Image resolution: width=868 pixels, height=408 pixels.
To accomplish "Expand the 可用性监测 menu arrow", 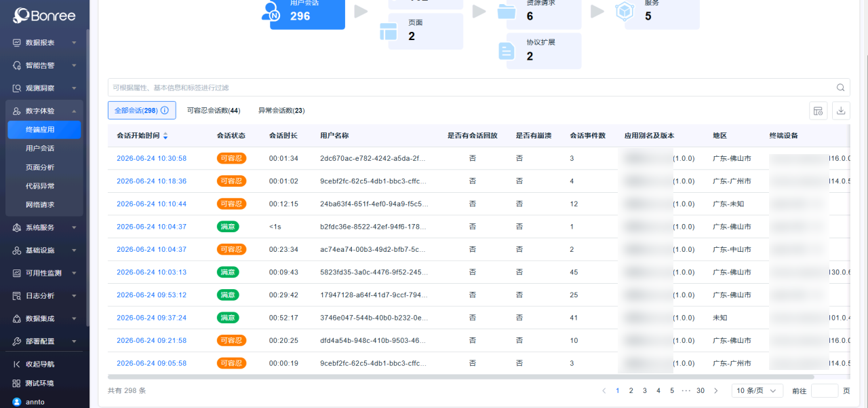I will point(74,273).
